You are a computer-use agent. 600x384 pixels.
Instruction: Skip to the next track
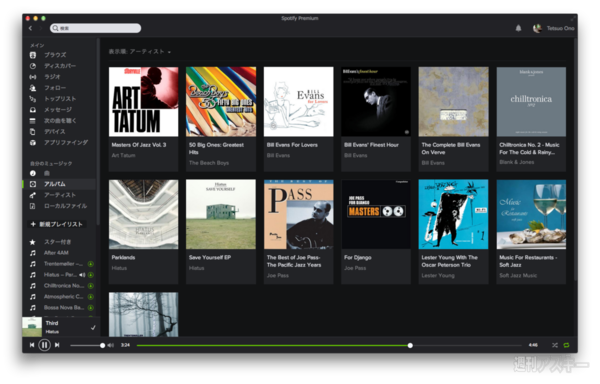click(57, 345)
